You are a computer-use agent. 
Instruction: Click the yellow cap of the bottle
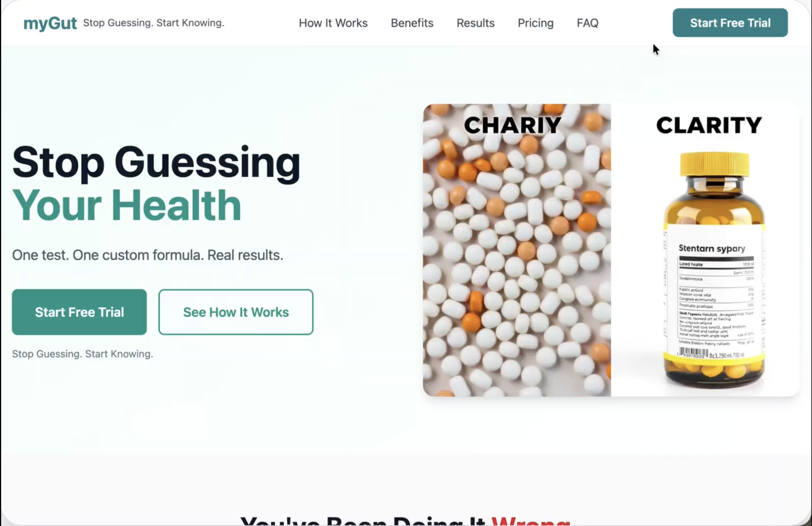(x=714, y=164)
